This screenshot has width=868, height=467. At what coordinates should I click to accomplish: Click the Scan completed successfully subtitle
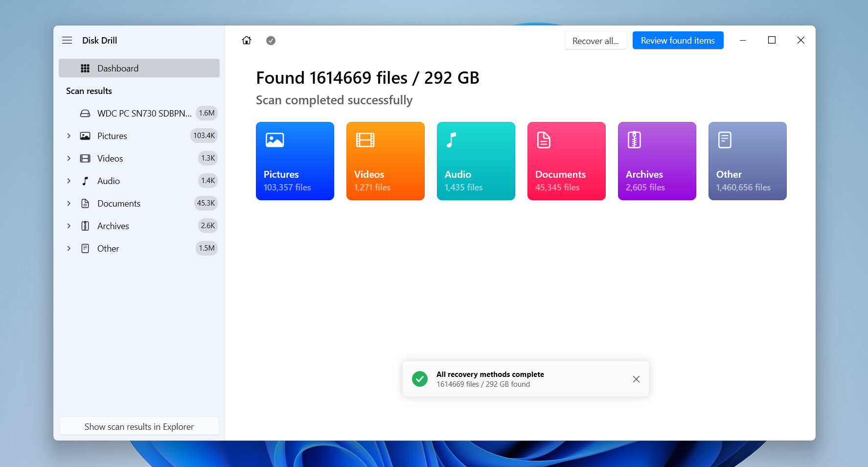[334, 100]
